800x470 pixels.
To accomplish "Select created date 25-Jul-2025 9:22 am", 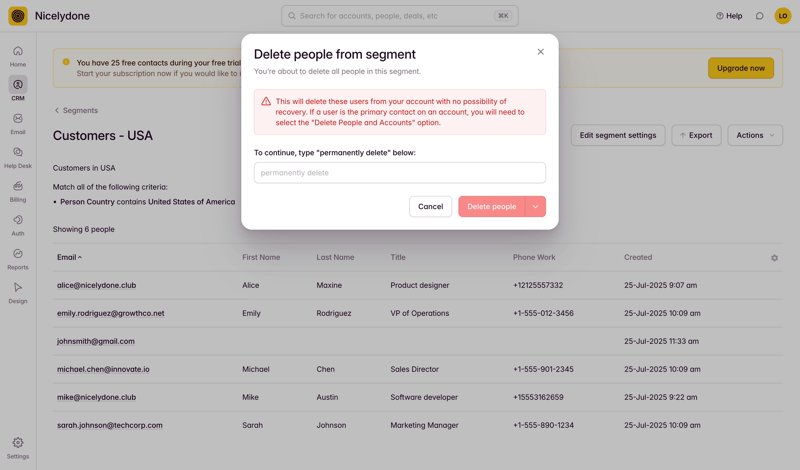I will click(x=660, y=397).
